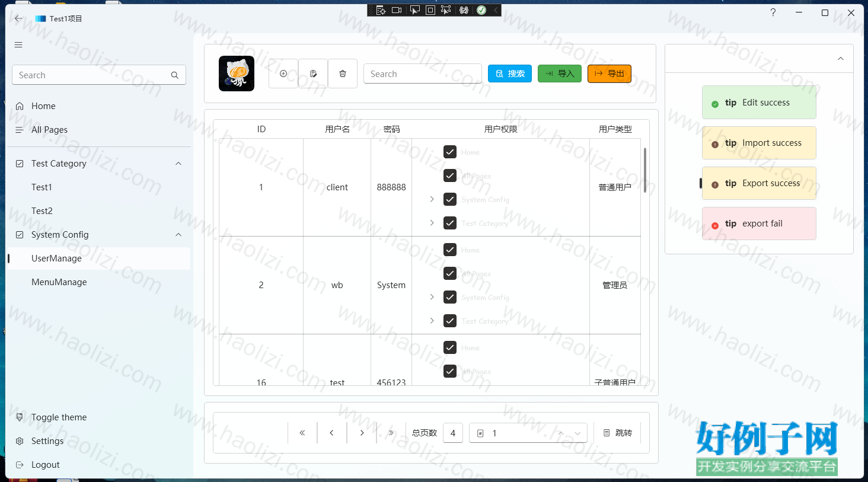
Task: Click Logout in sidebar footer
Action: tap(98, 465)
